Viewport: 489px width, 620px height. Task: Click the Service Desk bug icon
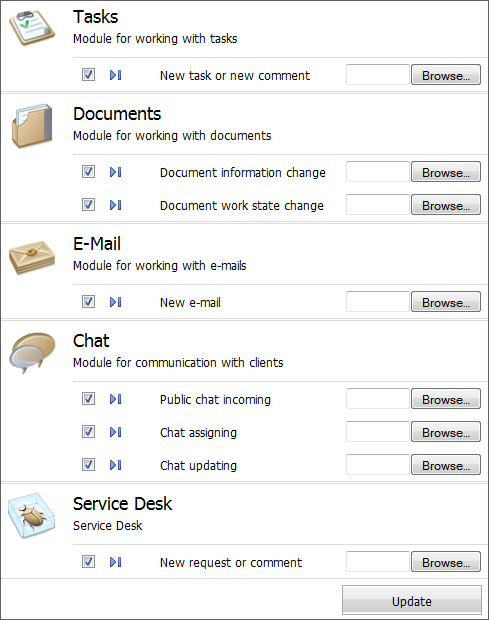coord(32,515)
